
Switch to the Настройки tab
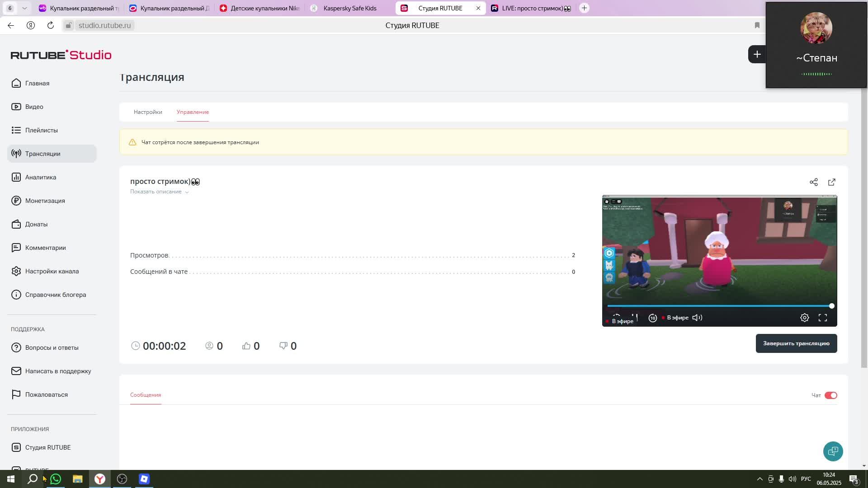(x=148, y=112)
